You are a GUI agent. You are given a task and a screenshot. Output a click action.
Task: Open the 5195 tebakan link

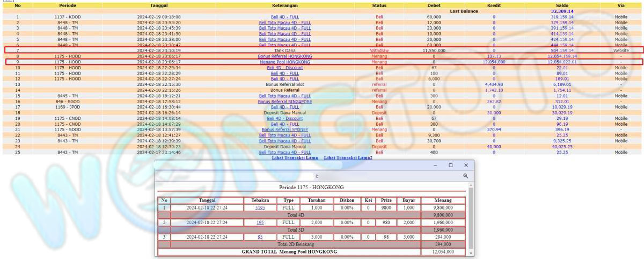click(x=260, y=207)
